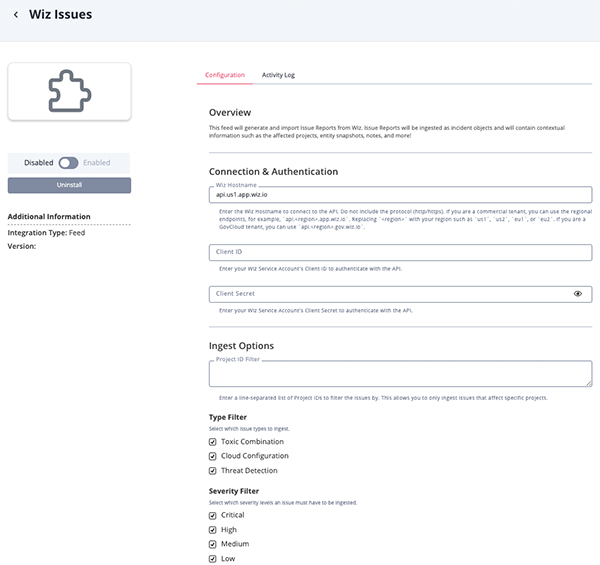Show the Client Secret using eye icon
The width and height of the screenshot is (600, 565).
[578, 294]
